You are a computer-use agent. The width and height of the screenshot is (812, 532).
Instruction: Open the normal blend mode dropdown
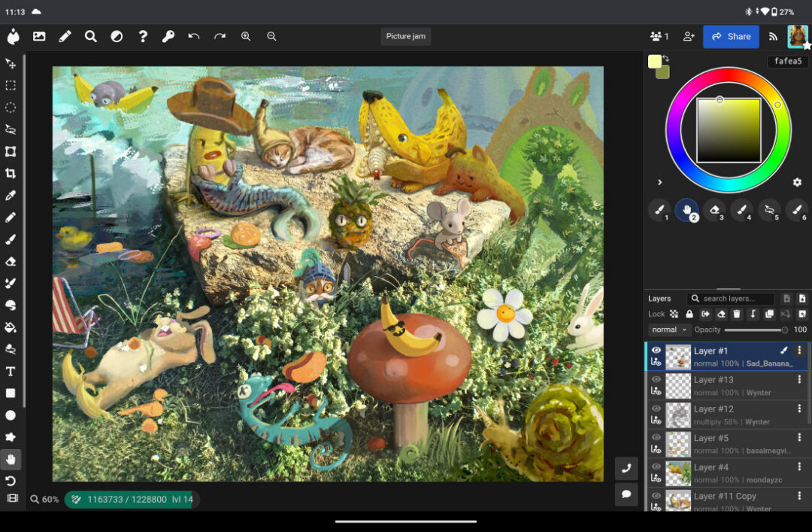coord(669,330)
